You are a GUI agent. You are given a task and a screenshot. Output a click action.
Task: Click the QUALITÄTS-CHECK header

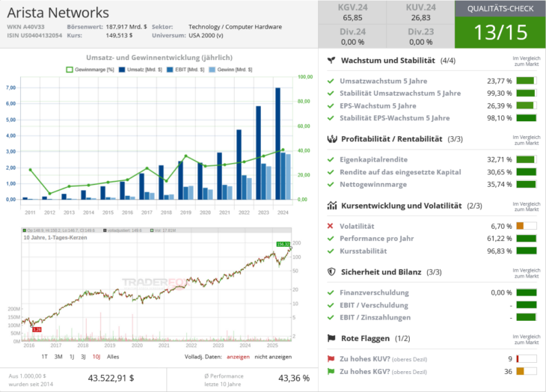tap(500, 9)
